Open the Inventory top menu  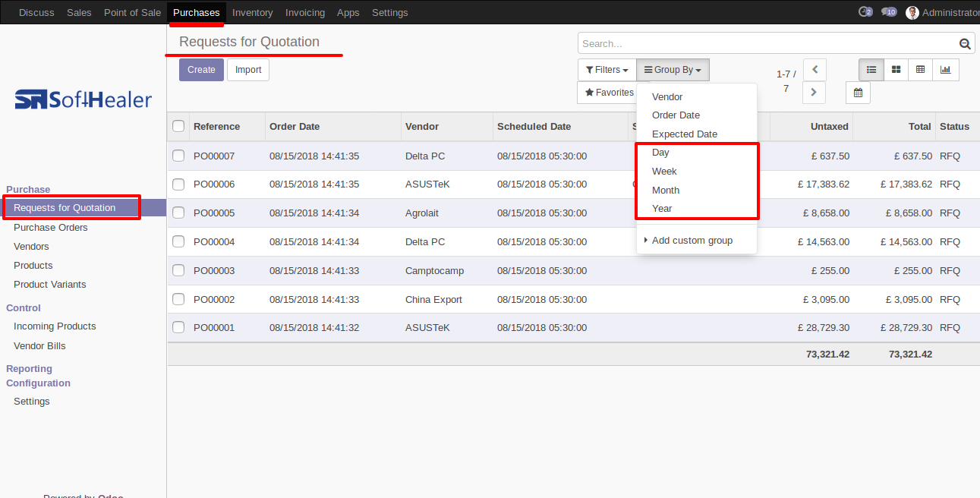(253, 12)
